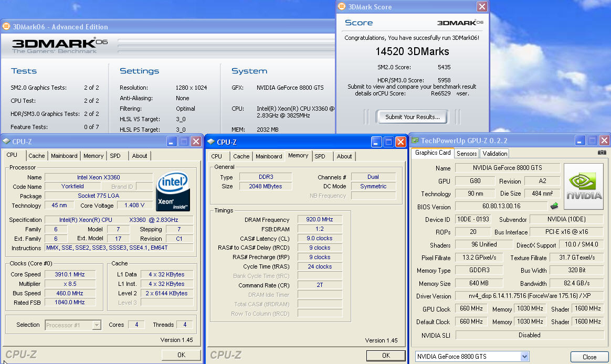Click OK in the middle CPU-Z window
The height and width of the screenshot is (364, 611).
[x=386, y=355]
